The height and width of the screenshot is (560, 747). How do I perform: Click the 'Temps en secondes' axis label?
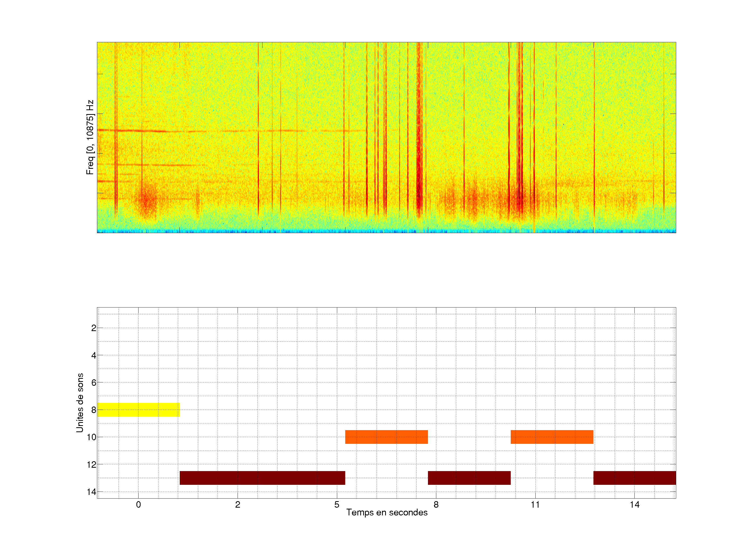387,512
